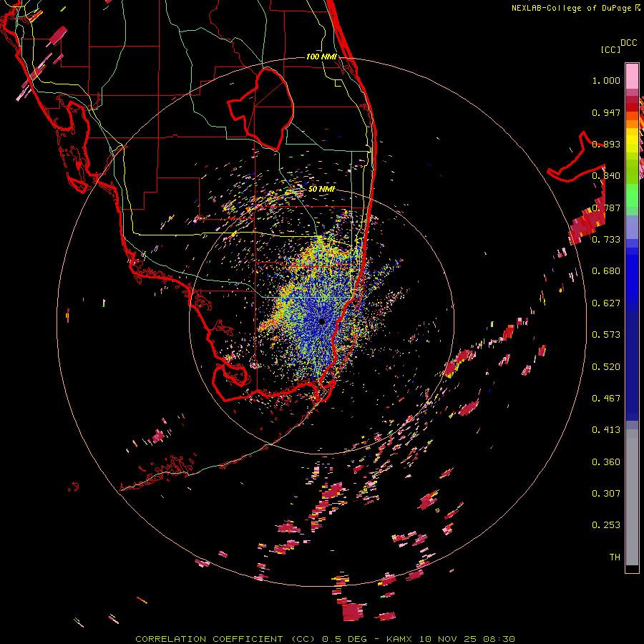Image resolution: width=644 pixels, height=644 pixels.
Task: Click the 0.893 color scale value
Action: coord(606,144)
